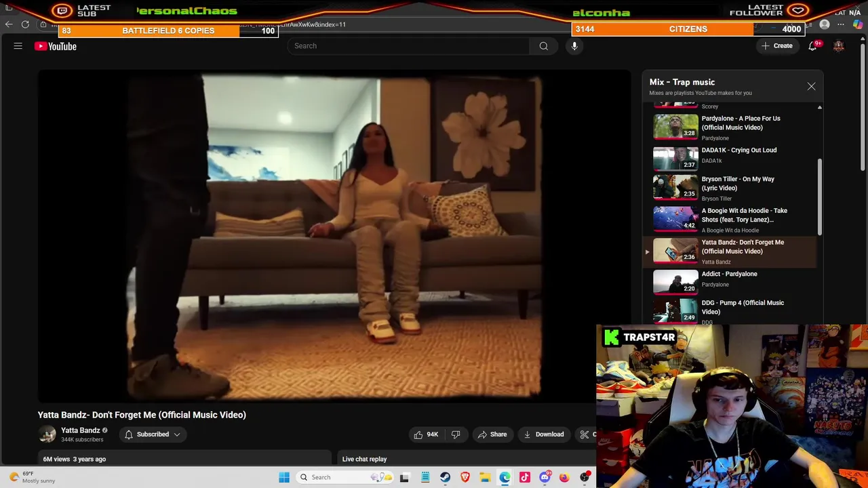The width and height of the screenshot is (868, 488).
Task: Dislike the video with thumbs down
Action: point(456,434)
